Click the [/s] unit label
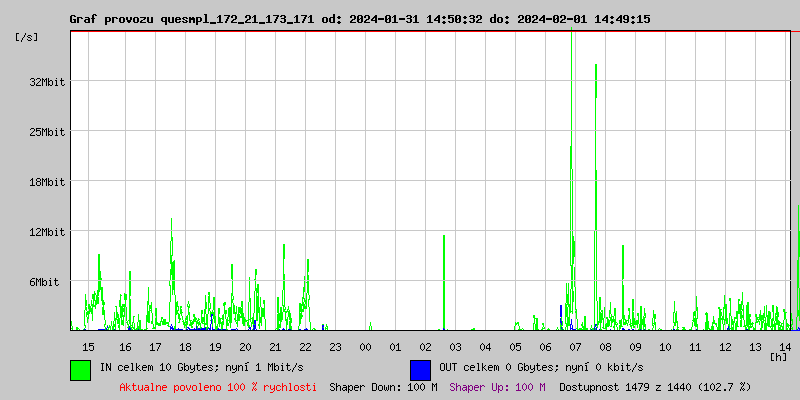The image size is (800, 400). (27, 37)
